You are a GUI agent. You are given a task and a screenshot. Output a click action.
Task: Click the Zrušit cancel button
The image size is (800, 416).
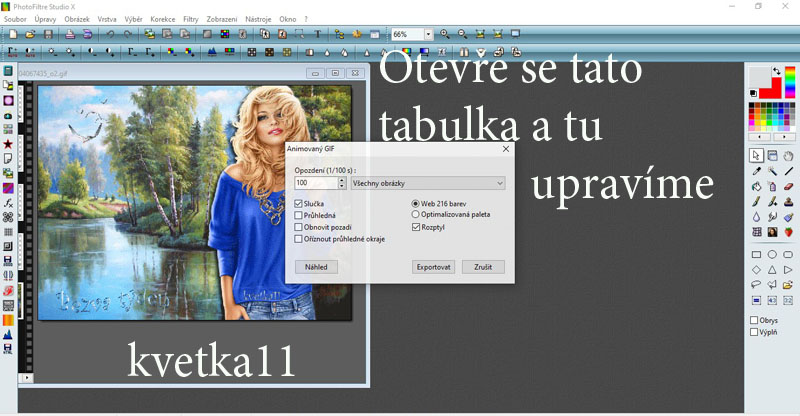click(x=483, y=267)
